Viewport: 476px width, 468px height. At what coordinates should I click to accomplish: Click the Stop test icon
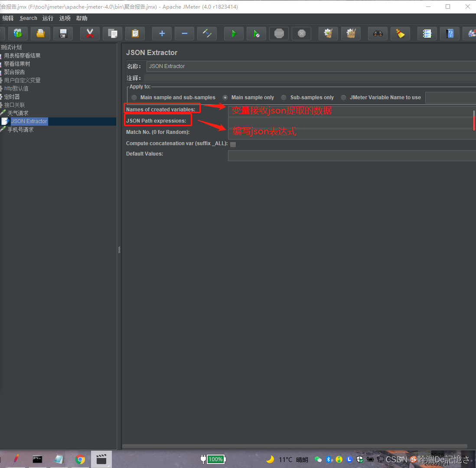click(279, 33)
